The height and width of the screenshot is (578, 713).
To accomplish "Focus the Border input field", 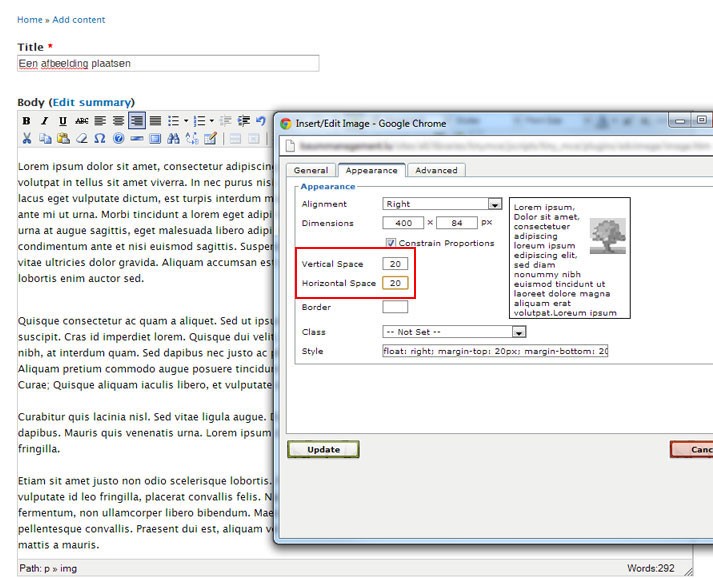I will coord(394,307).
